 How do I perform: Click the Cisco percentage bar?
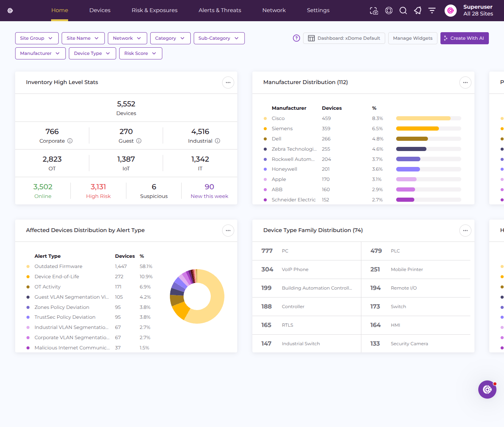pyautogui.click(x=429, y=118)
